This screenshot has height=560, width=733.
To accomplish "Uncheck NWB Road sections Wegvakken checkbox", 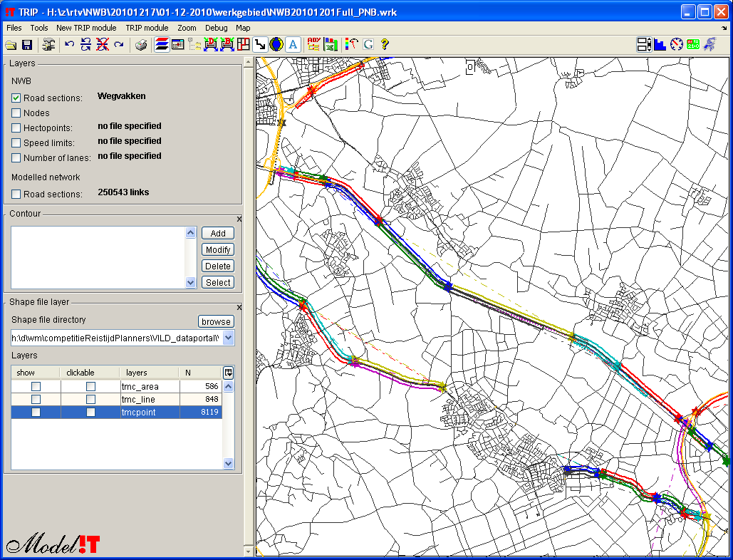I will 16,98.
